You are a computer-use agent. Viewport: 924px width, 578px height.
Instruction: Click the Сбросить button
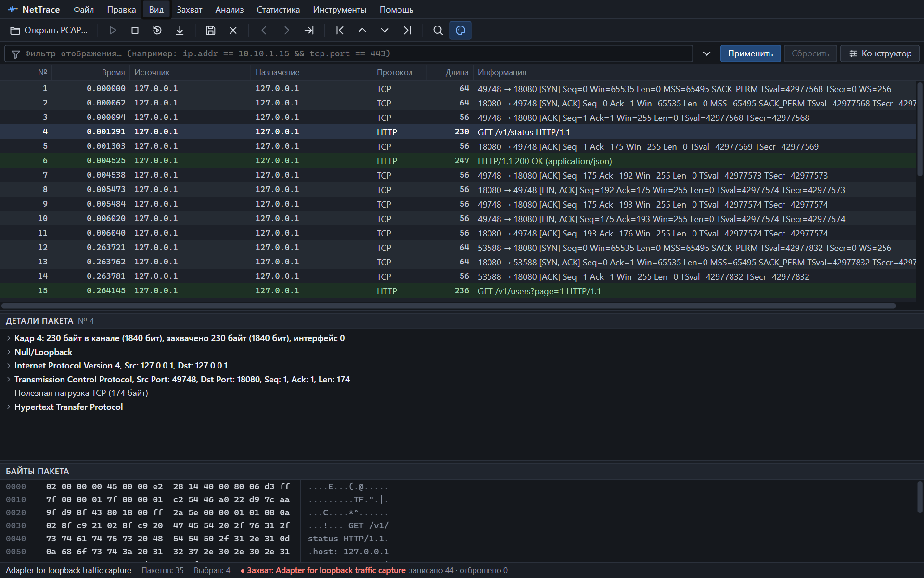[x=810, y=53]
